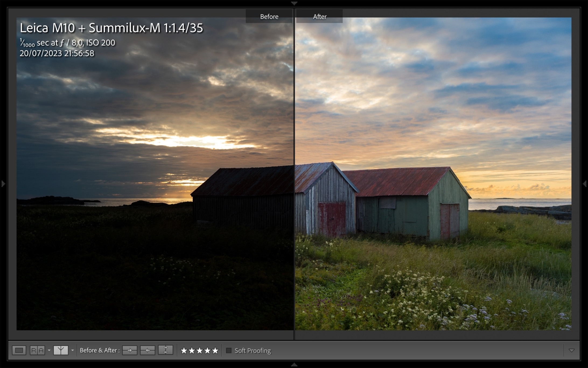Screen dimensions: 588x368
Task: Expand the hidden top panel
Action: [294, 3]
